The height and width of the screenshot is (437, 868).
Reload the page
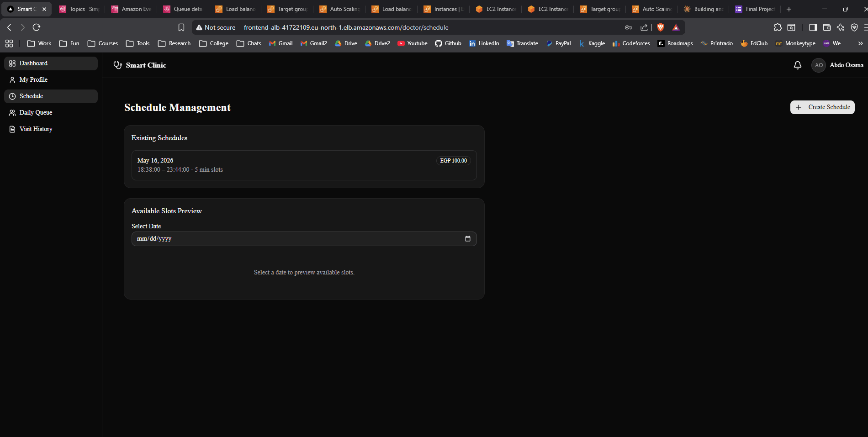37,27
